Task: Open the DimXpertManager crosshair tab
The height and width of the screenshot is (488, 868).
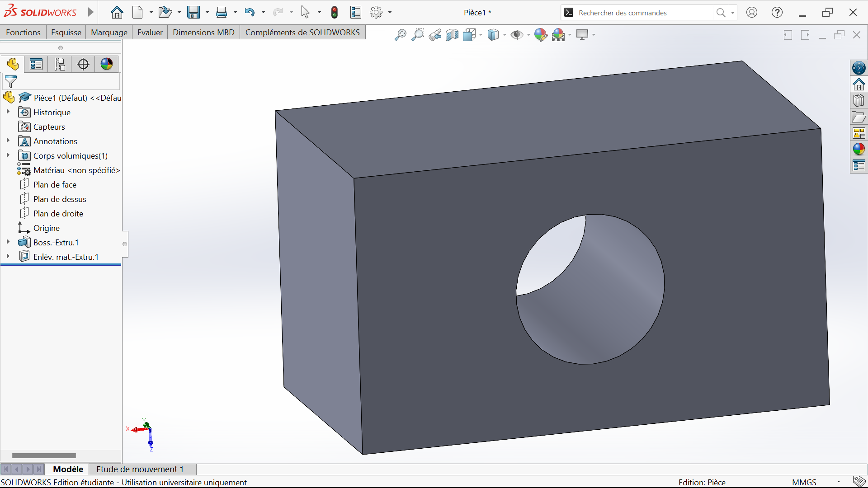Action: [83, 64]
